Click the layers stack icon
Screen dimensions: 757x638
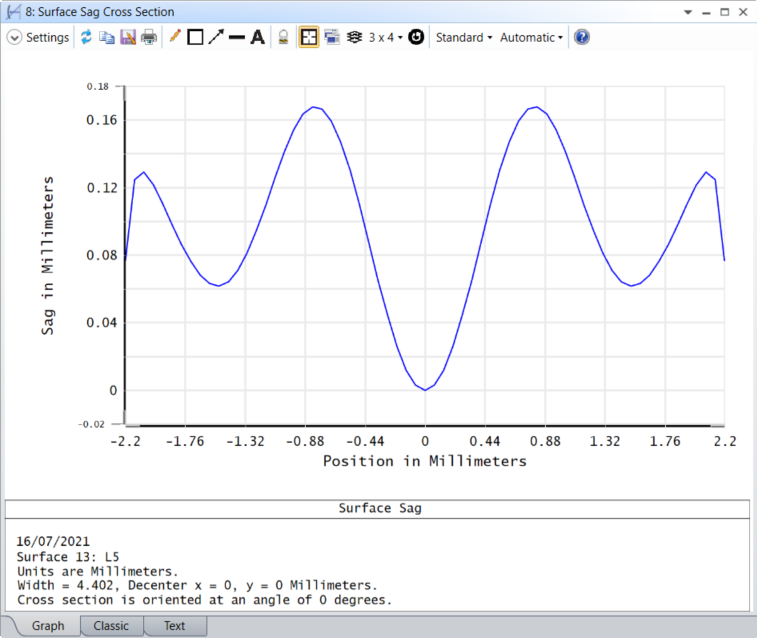(x=353, y=37)
